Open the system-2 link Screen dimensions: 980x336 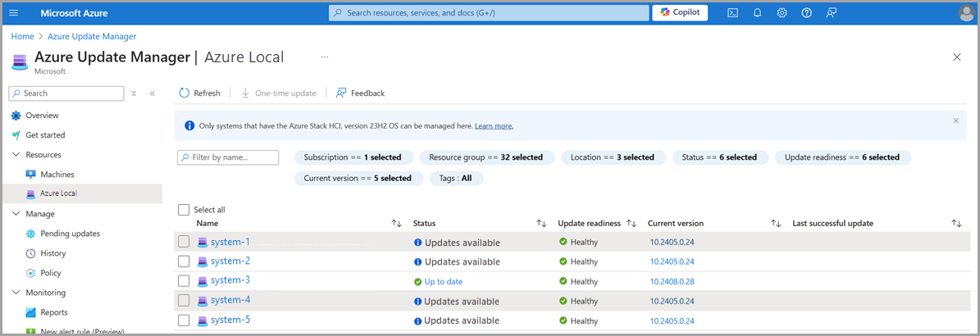tap(230, 261)
